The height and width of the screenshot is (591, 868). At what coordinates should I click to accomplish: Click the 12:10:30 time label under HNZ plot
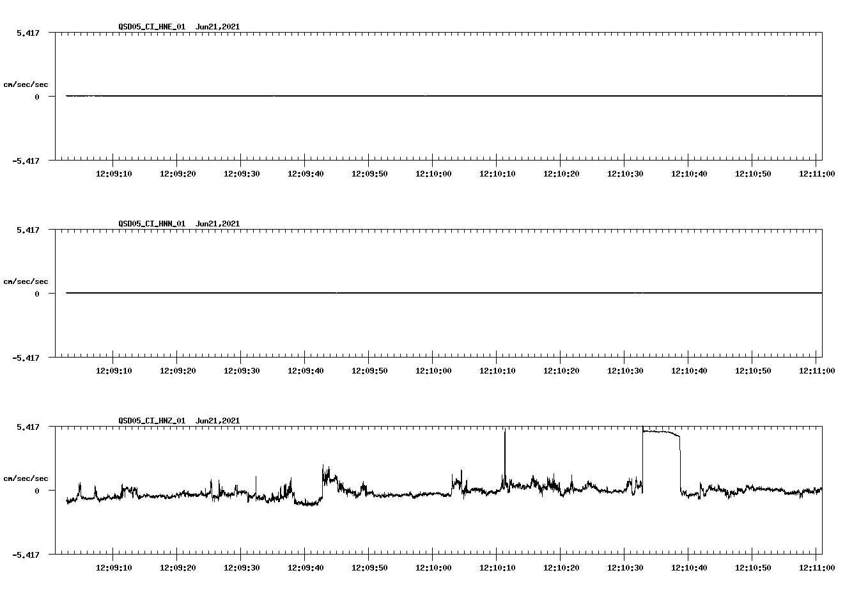(625, 567)
